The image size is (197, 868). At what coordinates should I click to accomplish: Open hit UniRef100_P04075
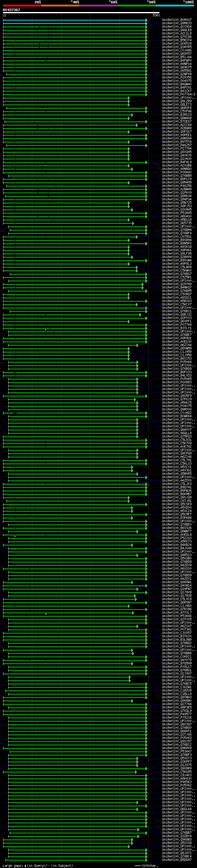(x=177, y=406)
